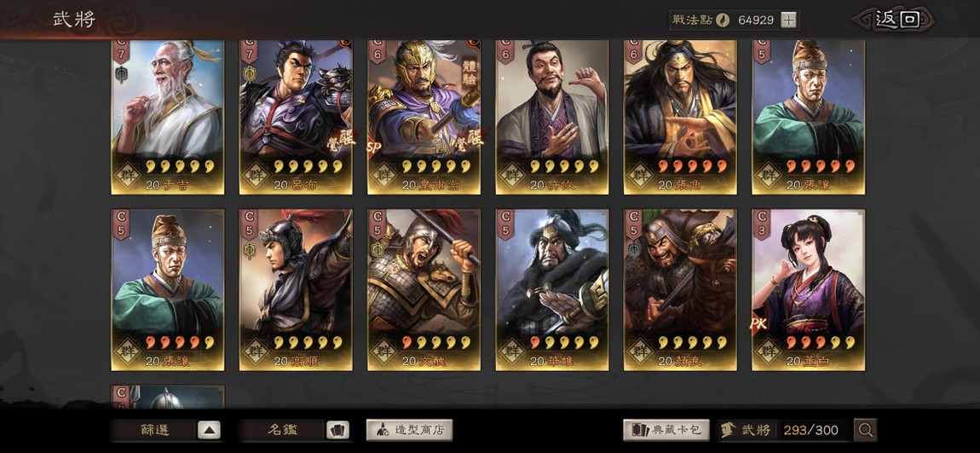Open the 典藏卡包 collection pack

[x=666, y=430]
